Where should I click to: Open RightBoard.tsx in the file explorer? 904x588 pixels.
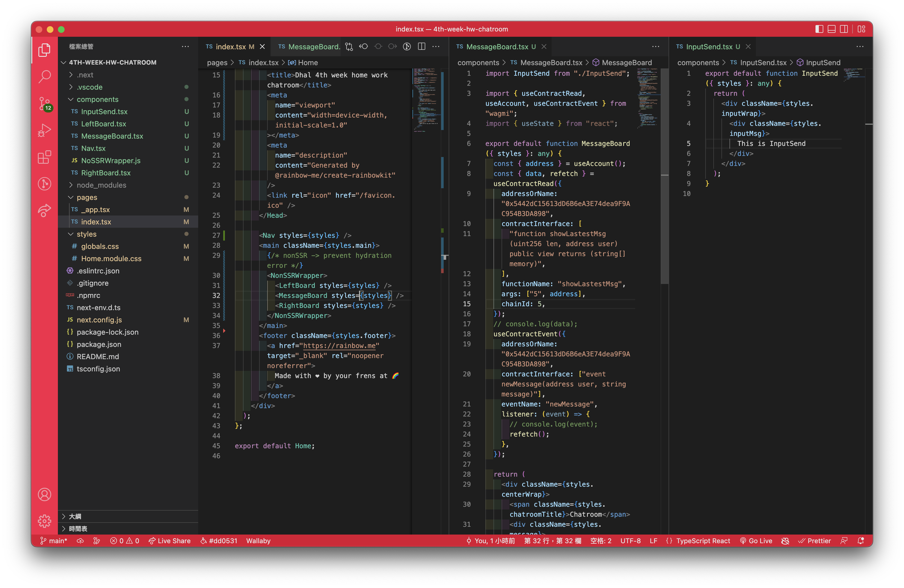(x=105, y=173)
